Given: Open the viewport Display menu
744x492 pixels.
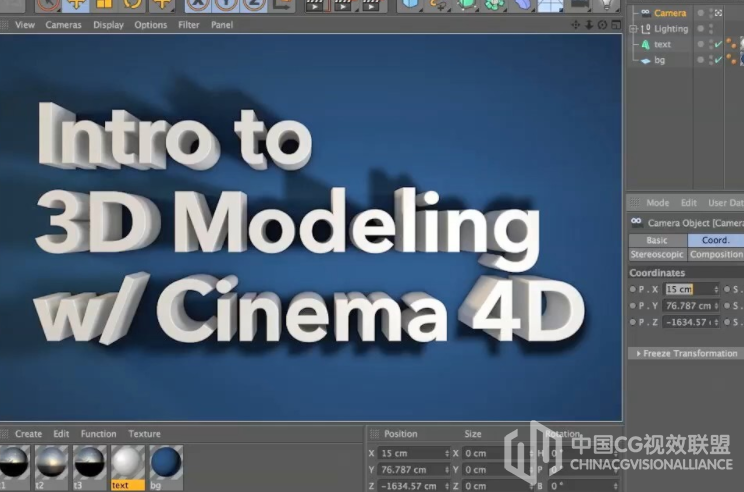Looking at the screenshot, I should tap(108, 25).
